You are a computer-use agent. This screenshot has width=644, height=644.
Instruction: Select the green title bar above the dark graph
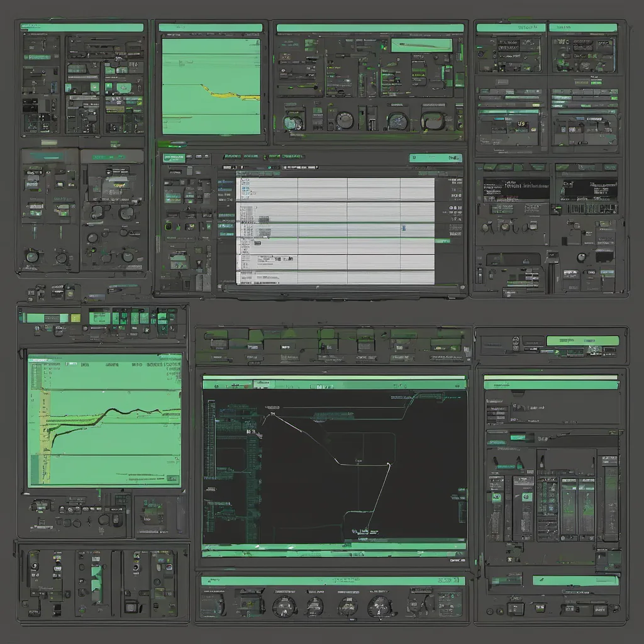coord(334,382)
